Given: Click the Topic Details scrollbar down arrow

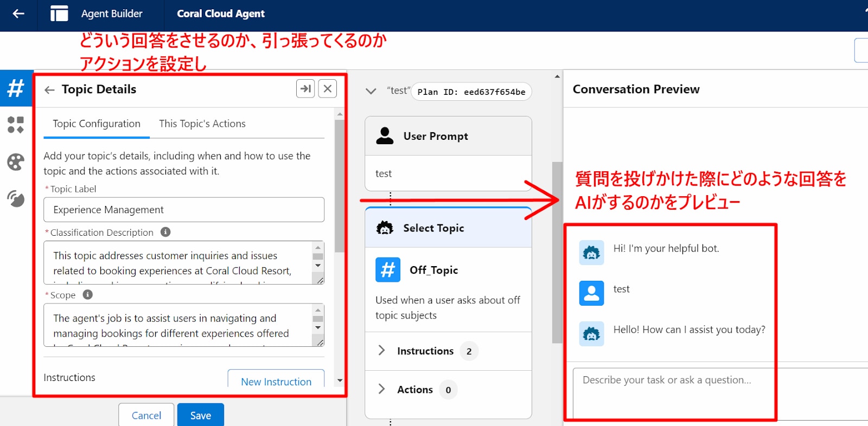Looking at the screenshot, I should (340, 380).
